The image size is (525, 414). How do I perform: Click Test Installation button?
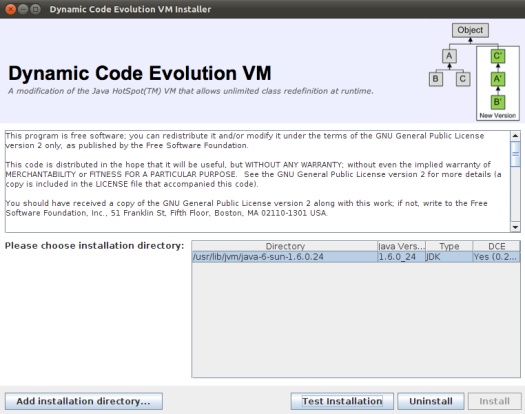coord(342,401)
